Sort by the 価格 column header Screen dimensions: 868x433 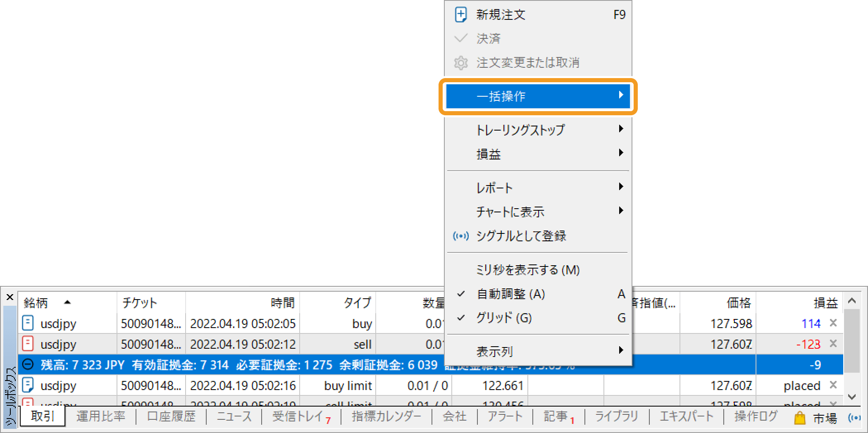[718, 303]
